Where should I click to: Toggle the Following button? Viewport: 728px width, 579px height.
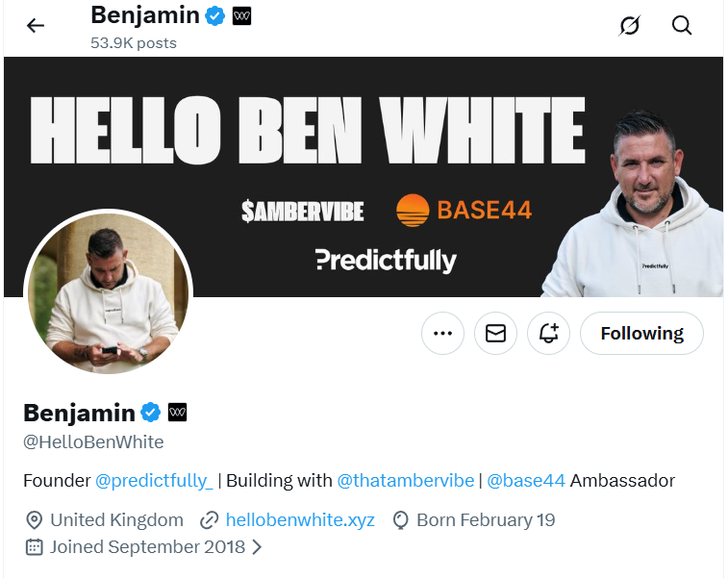[641, 334]
